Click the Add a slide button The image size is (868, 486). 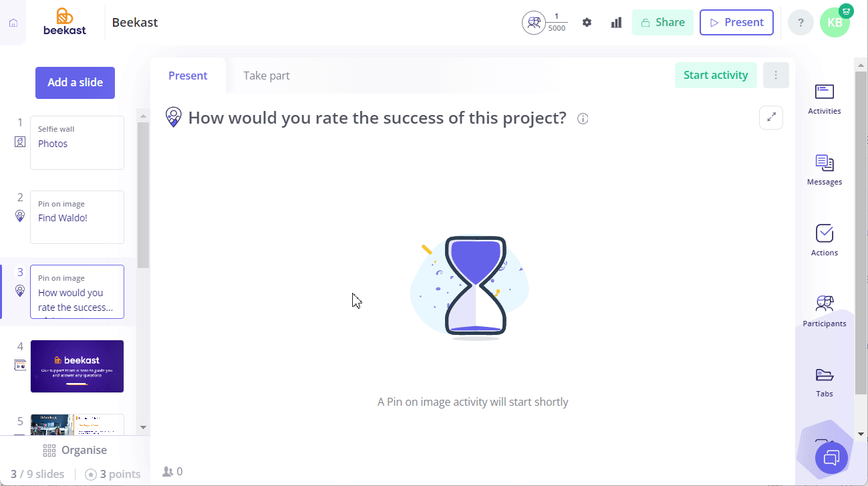tap(75, 83)
